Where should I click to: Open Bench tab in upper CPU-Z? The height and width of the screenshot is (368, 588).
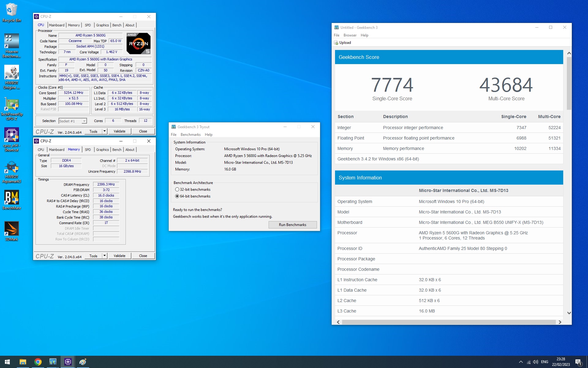coord(117,25)
